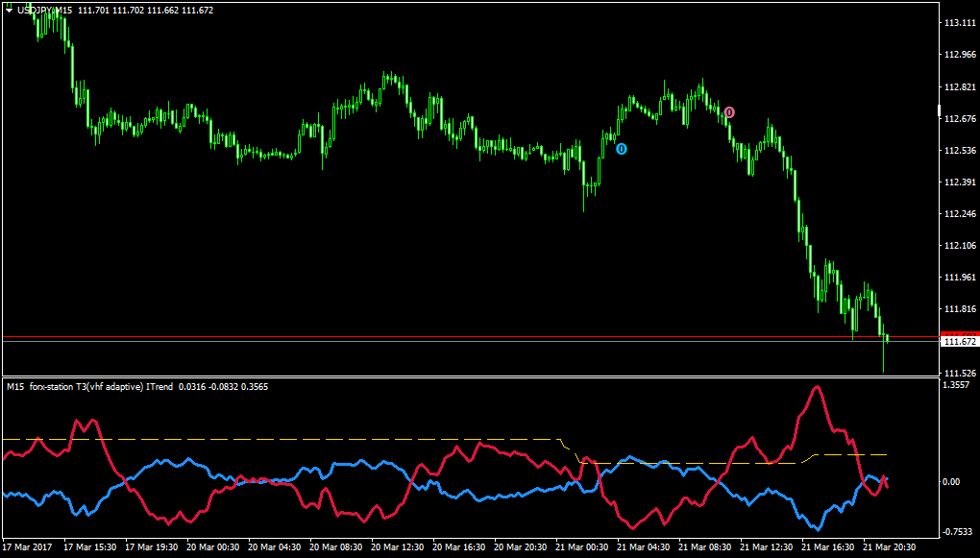Image resolution: width=980 pixels, height=558 pixels.
Task: Click the 20 Mar 16:30 time label
Action: [x=458, y=546]
